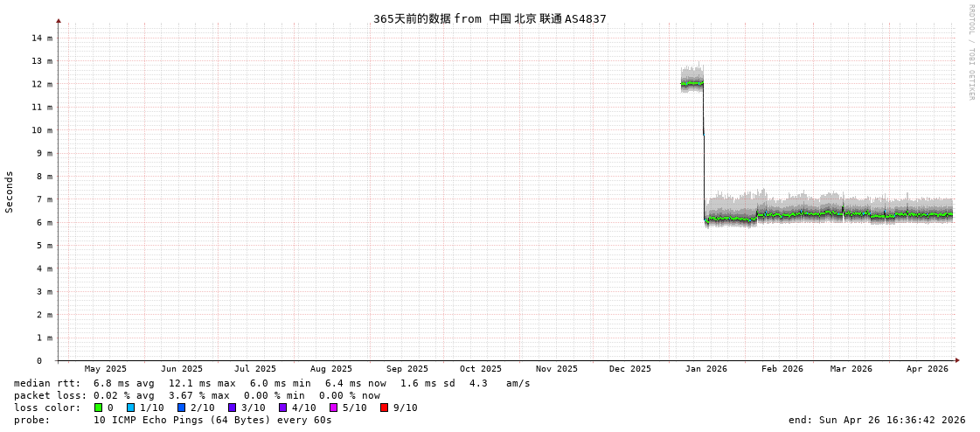Viewport: 980px width, 432px height.
Task: Select the Aug 2025 axis label
Action: [331, 369]
